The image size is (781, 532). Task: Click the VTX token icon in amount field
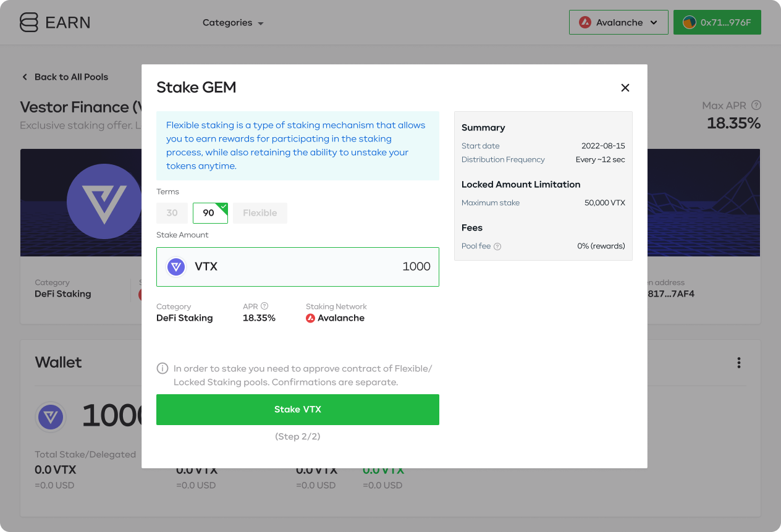[x=176, y=267]
